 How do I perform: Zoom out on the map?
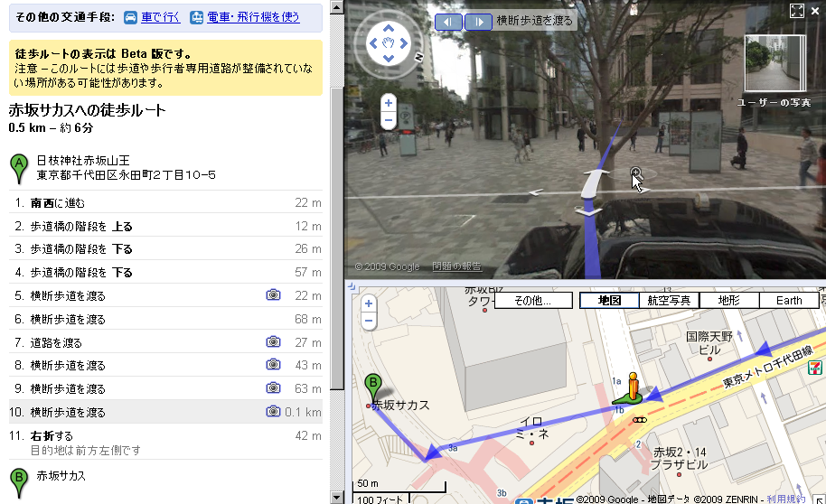(x=369, y=321)
